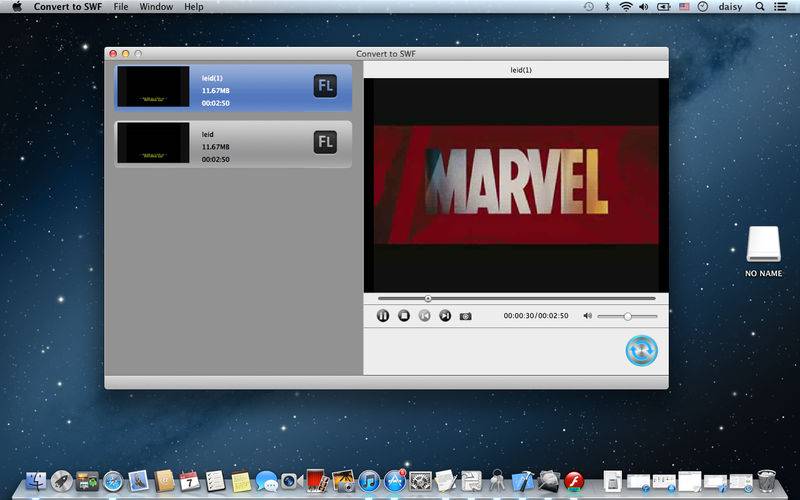Open Spotlight search in menu bar
This screenshot has height=500, width=800.
click(x=760, y=7)
